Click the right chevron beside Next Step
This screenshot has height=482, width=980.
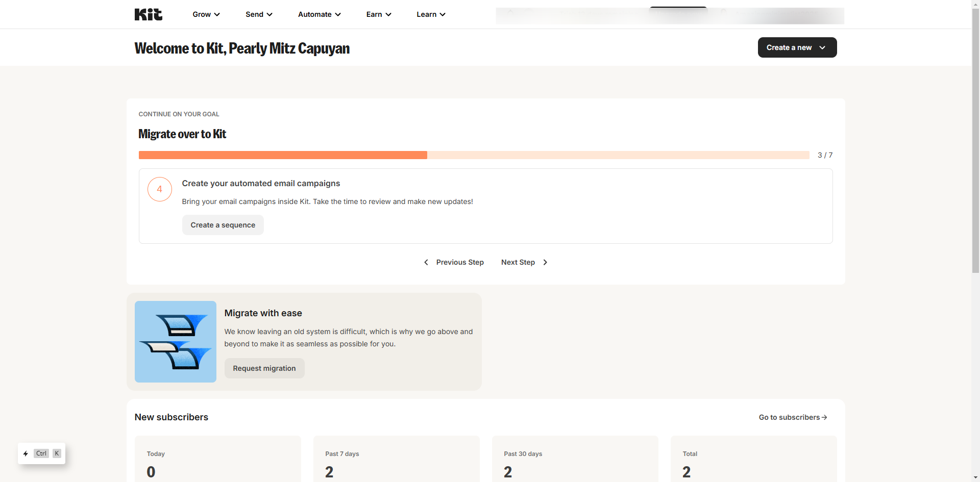(545, 262)
